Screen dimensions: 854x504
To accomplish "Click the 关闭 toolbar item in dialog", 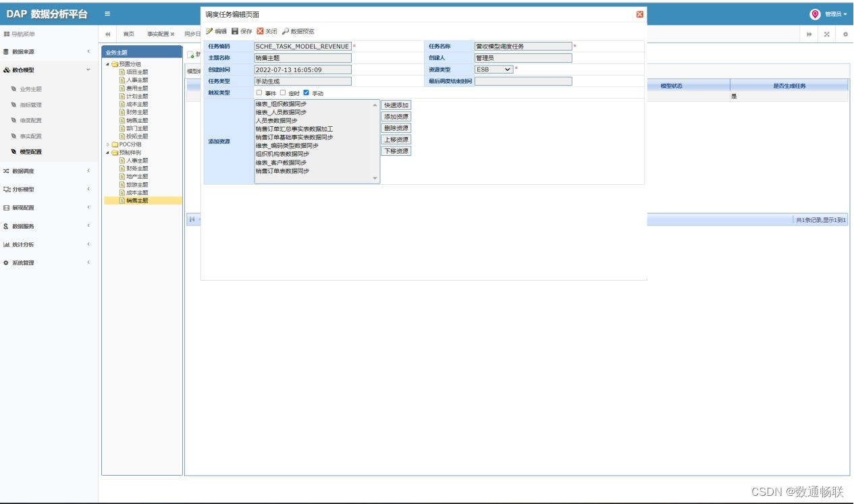I will [267, 31].
